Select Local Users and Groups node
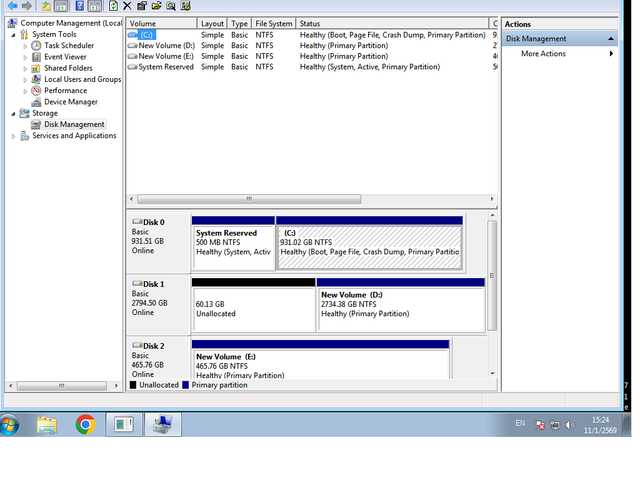The image size is (640, 480). click(82, 79)
